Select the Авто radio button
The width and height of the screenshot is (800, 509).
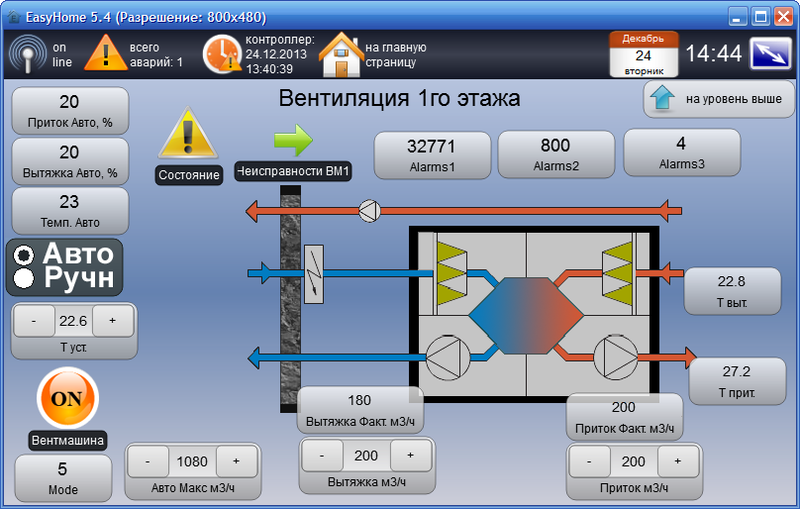point(25,256)
